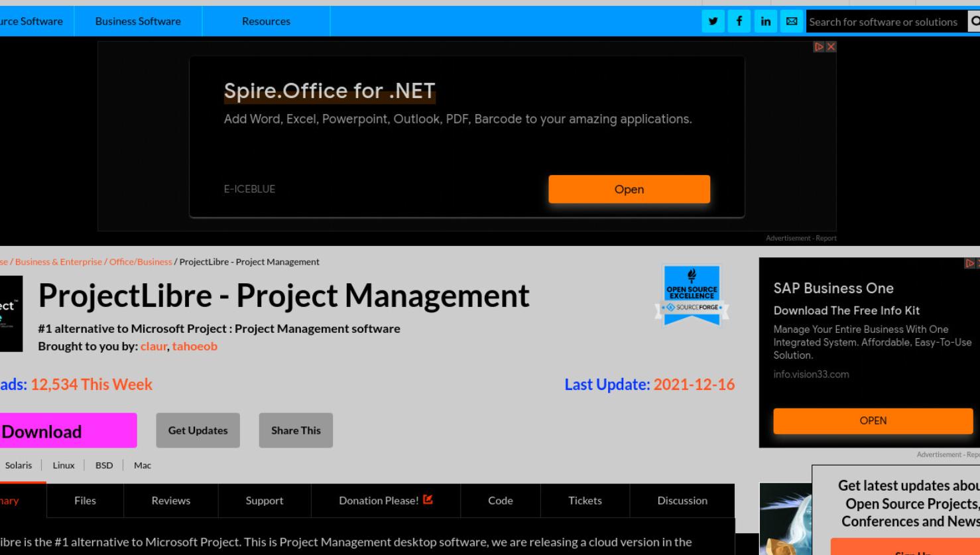Viewport: 980px width, 555px height.
Task: Close the Spire.Office ad with X icon
Action: (831, 47)
